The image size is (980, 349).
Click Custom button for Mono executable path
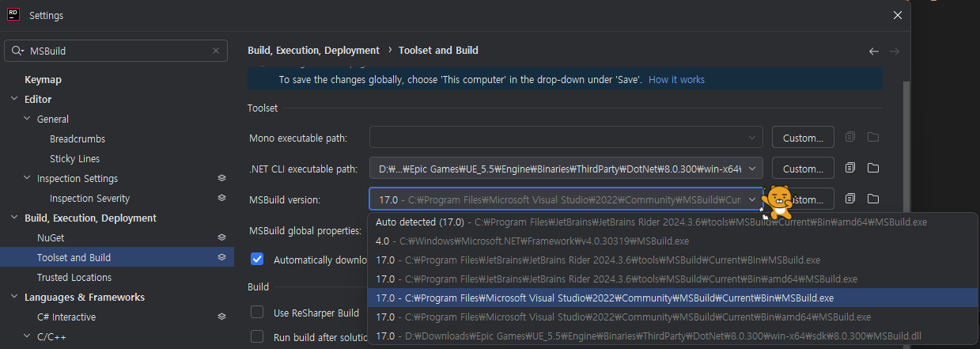[803, 138]
